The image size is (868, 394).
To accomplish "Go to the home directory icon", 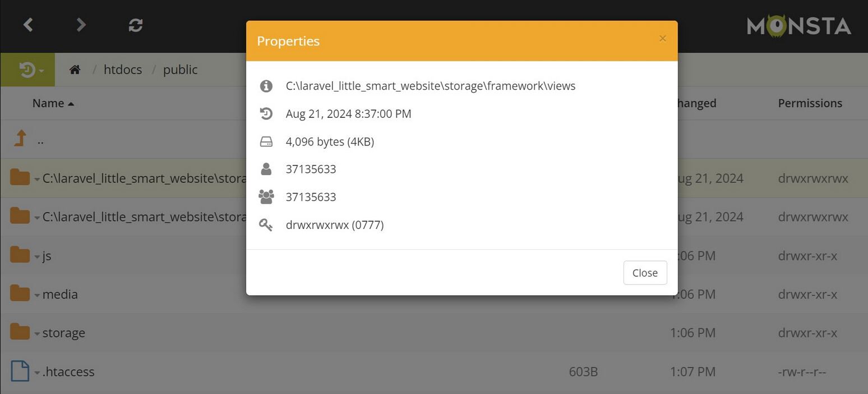I will point(75,70).
